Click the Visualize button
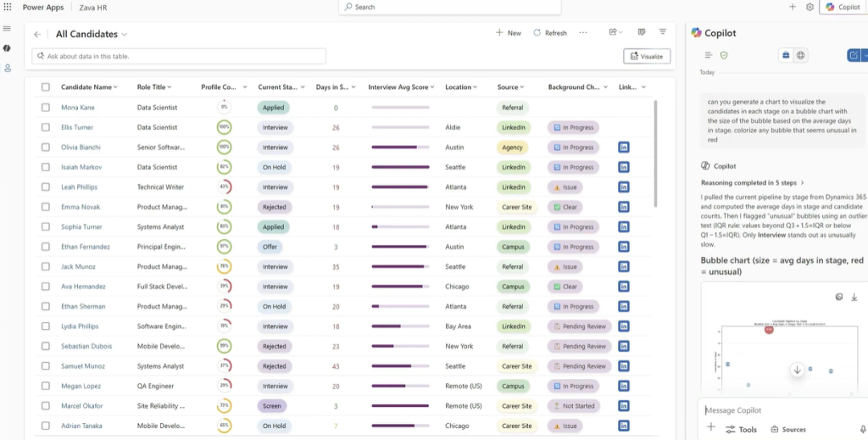Viewport: 868px width, 440px height. tap(647, 56)
